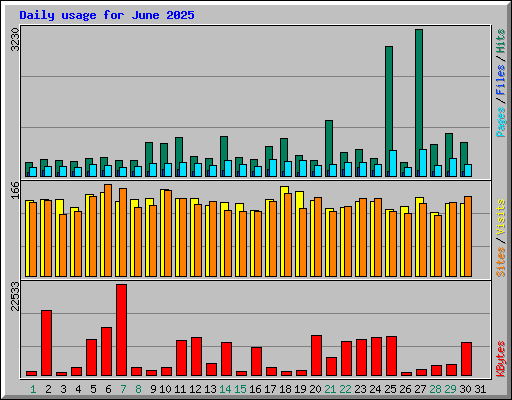
Task: Click the red KBytes legend label
Action: 501,359
